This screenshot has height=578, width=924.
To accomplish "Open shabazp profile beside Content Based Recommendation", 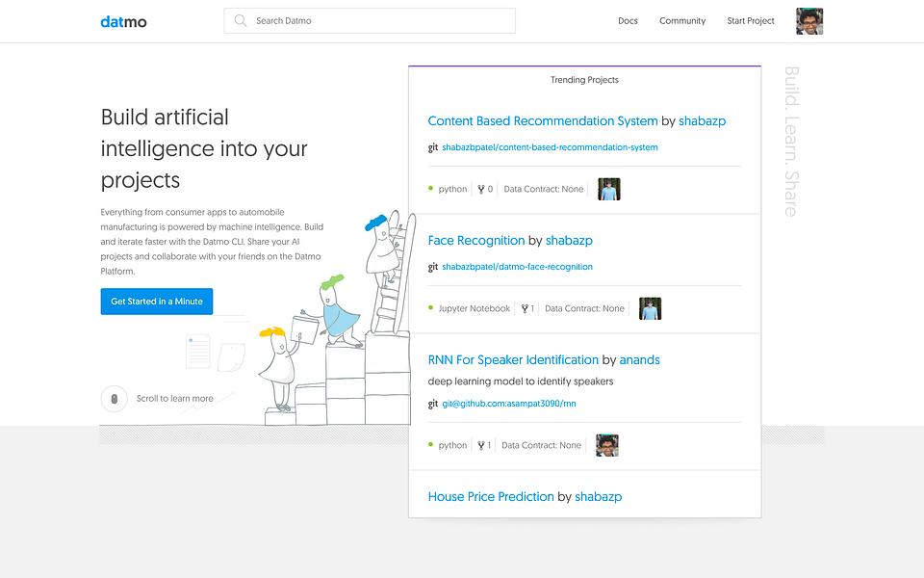I will pyautogui.click(x=702, y=121).
